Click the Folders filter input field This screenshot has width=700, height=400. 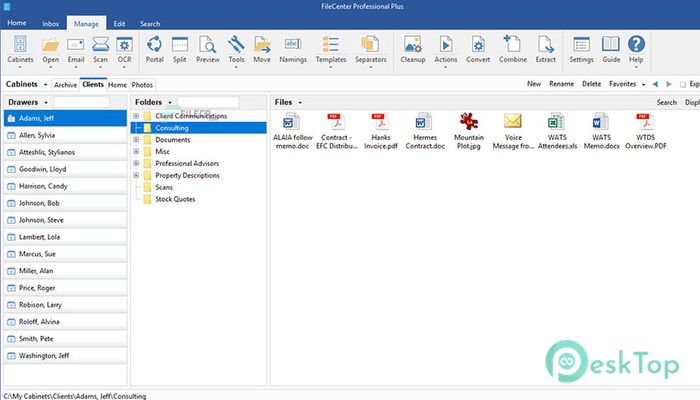pos(208,102)
